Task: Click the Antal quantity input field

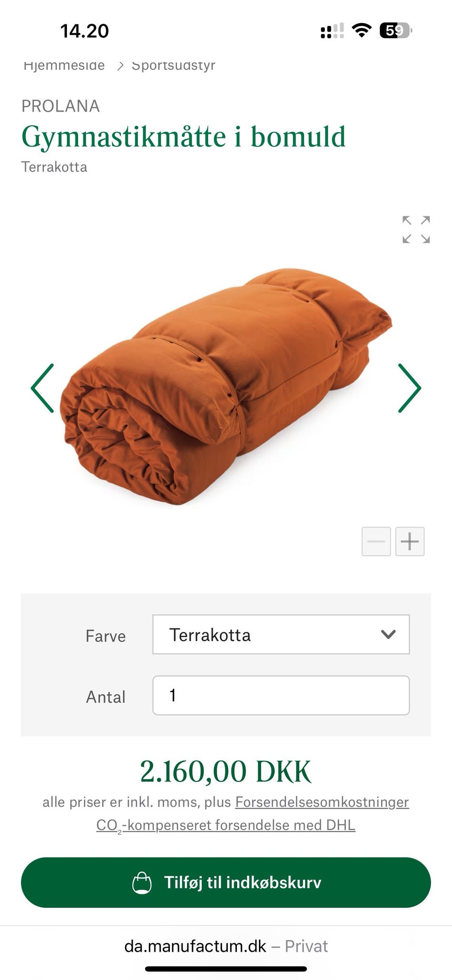Action: [281, 696]
